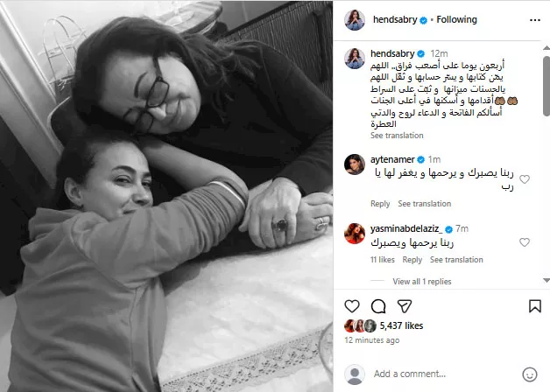Expand View all 1 replies
The width and height of the screenshot is (550, 392).
pos(422,281)
